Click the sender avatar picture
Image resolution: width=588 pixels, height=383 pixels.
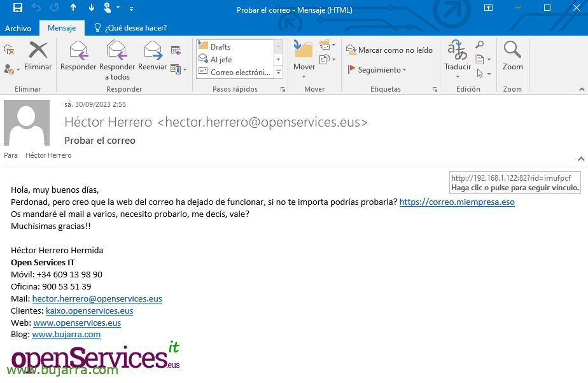tap(27, 123)
